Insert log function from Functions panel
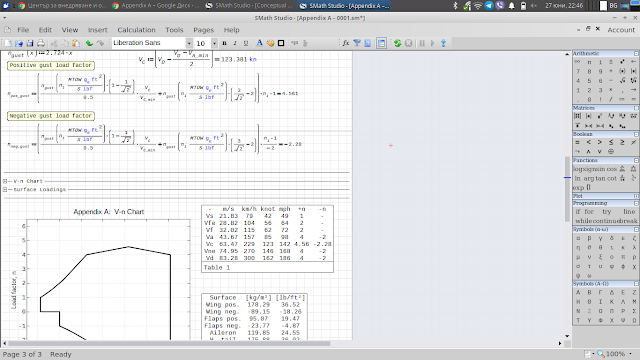The height and width of the screenshot is (360, 640). 578,169
